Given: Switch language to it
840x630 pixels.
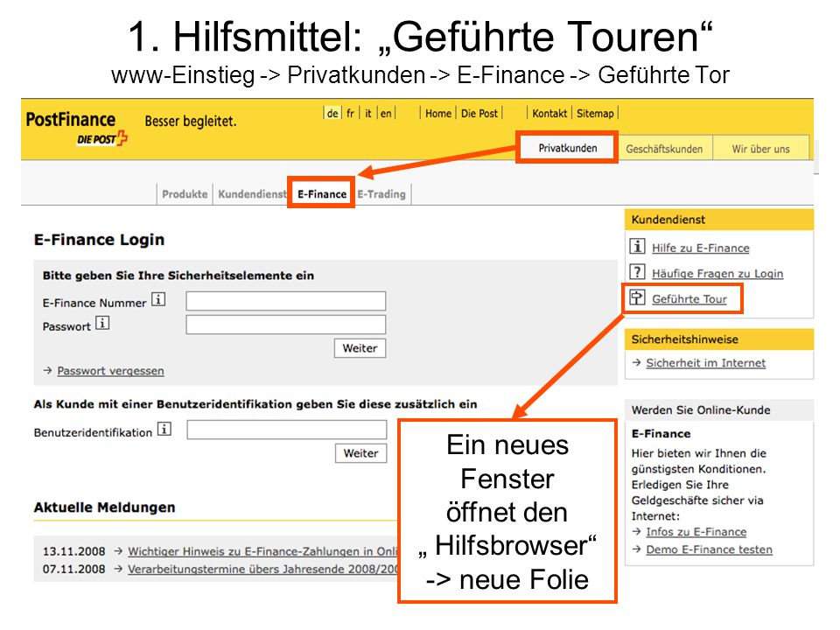Looking at the screenshot, I should 368,114.
